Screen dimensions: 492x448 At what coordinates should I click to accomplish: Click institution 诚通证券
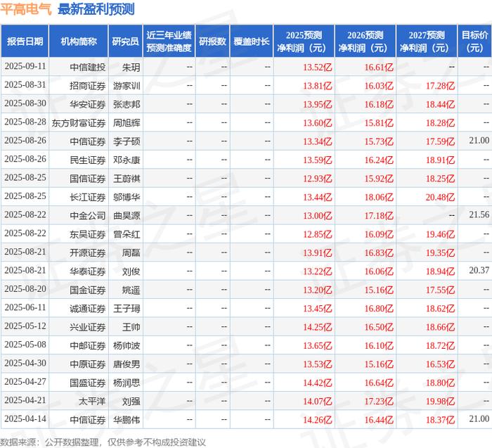88,308
